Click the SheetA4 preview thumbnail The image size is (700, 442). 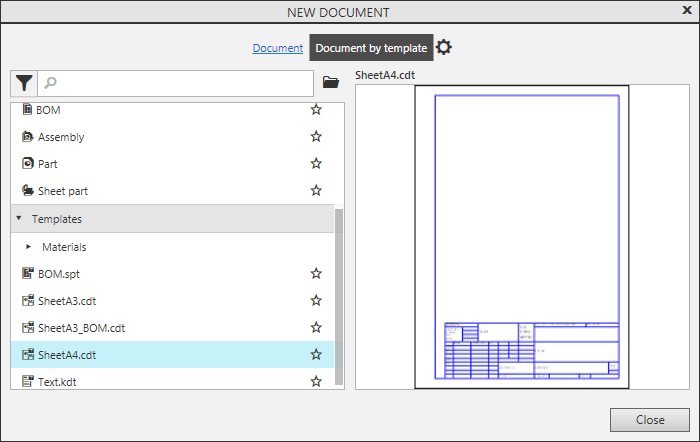click(522, 236)
